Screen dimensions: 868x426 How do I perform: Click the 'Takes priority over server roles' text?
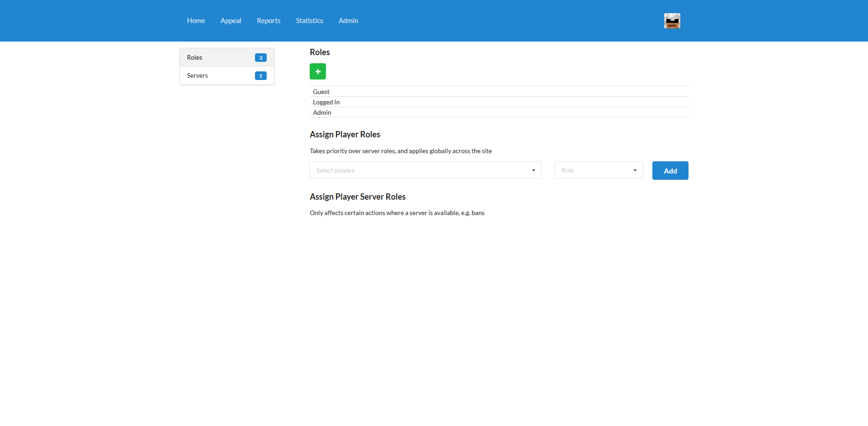pos(401,151)
